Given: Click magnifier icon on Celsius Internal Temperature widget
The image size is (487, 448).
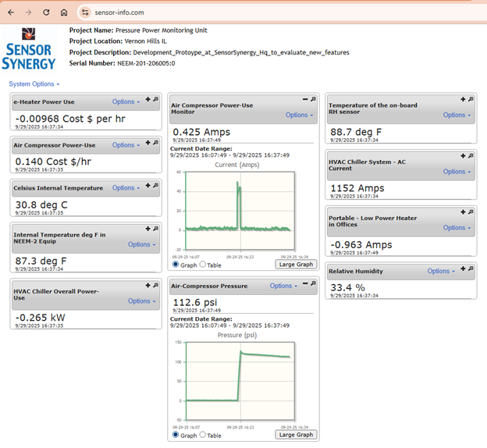Looking at the screenshot, I should [x=156, y=186].
